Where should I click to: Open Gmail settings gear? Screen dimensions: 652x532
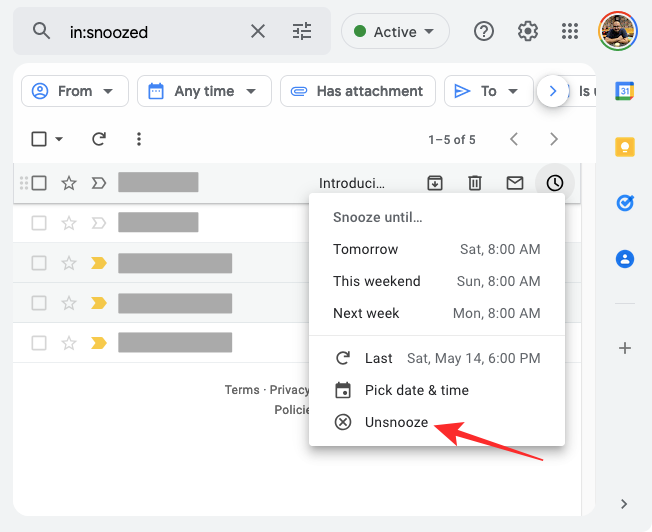point(528,31)
